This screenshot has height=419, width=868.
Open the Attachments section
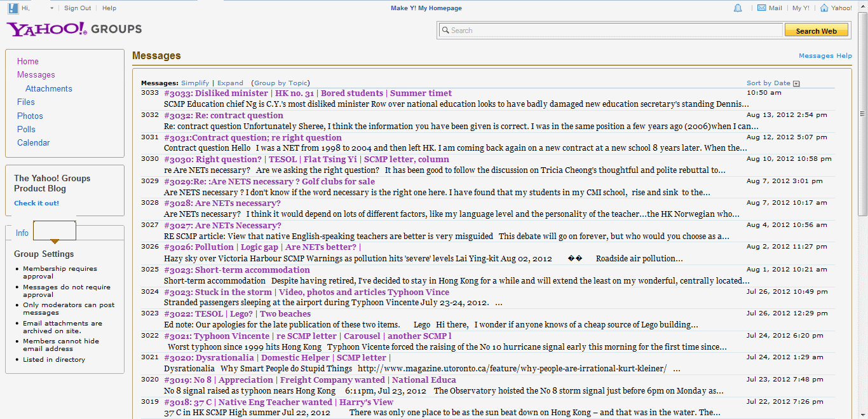48,88
